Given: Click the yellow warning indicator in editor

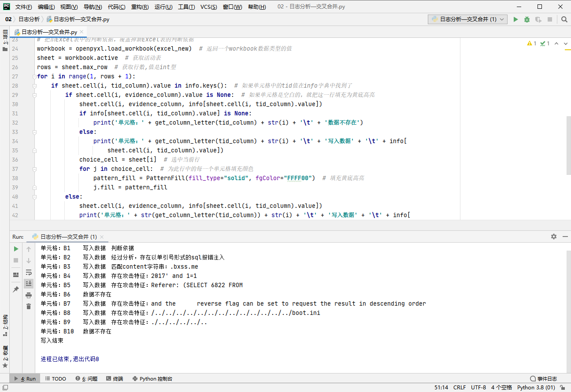Looking at the screenshot, I should pyautogui.click(x=532, y=44).
